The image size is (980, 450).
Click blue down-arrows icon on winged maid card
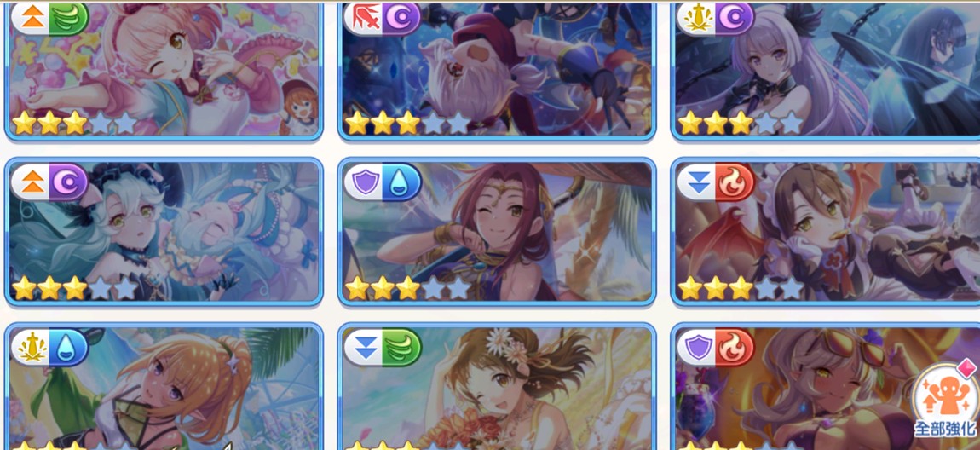click(x=697, y=182)
